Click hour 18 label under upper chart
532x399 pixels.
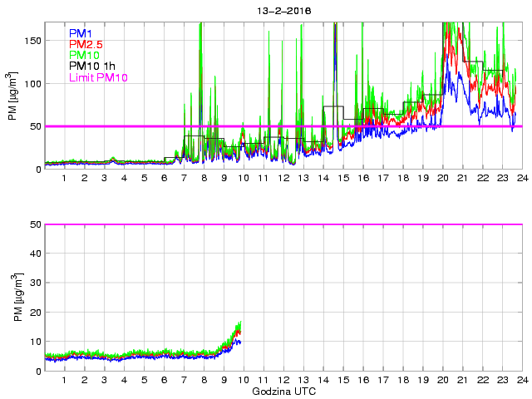coord(403,178)
